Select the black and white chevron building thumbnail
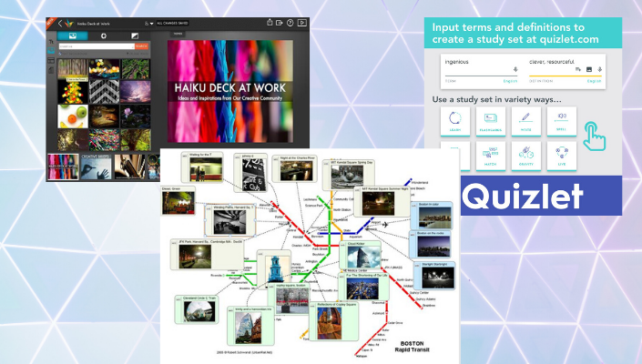The image size is (642, 364). (104, 92)
